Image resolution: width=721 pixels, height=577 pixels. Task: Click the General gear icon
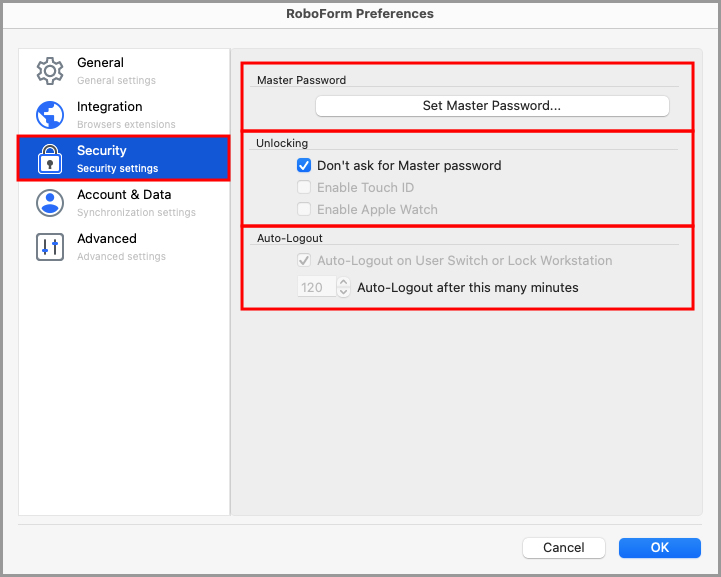(x=50, y=71)
